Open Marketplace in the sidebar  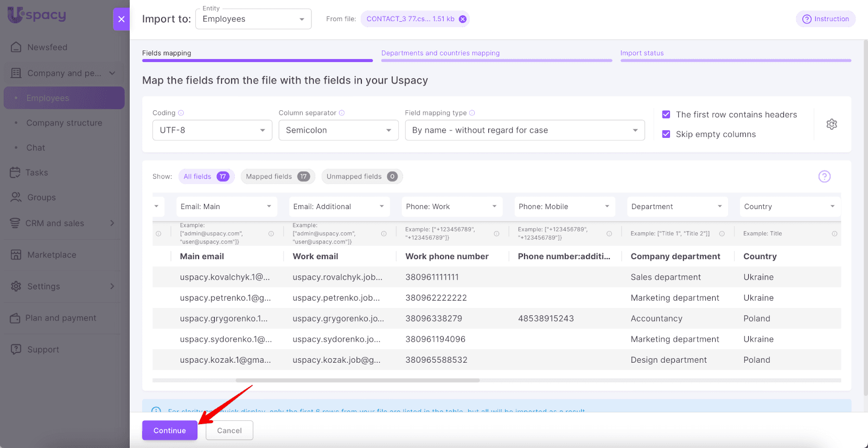coord(52,255)
